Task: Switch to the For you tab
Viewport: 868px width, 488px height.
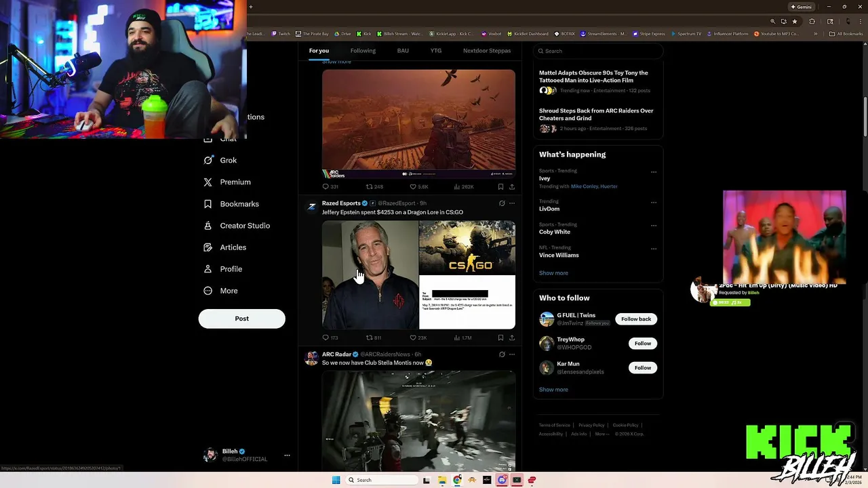Action: 319,51
